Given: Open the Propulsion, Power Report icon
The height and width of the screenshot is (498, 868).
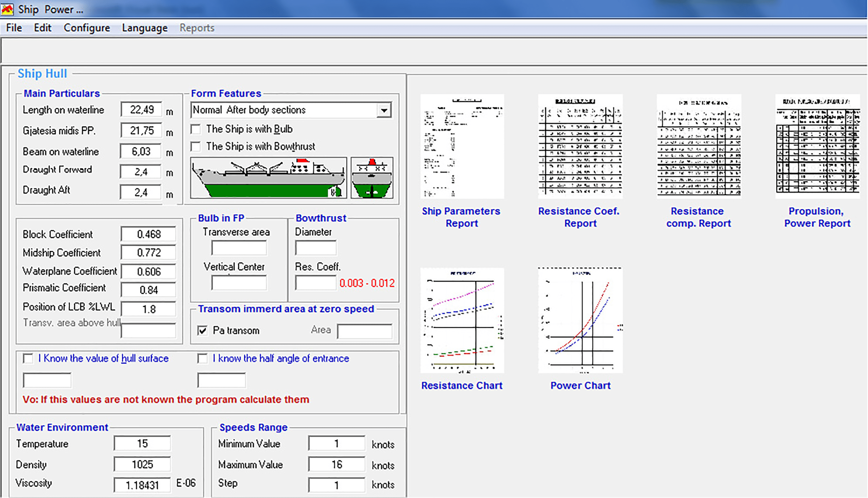Looking at the screenshot, I should pos(817,146).
